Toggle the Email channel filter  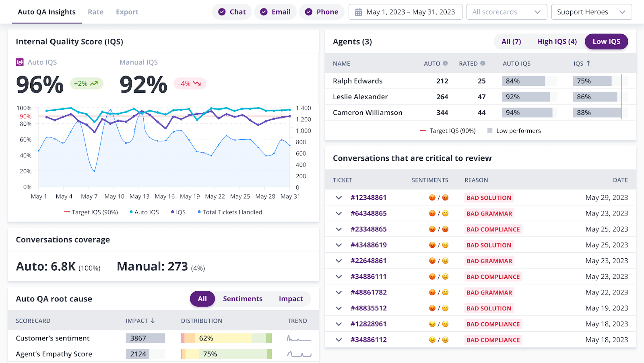point(275,12)
